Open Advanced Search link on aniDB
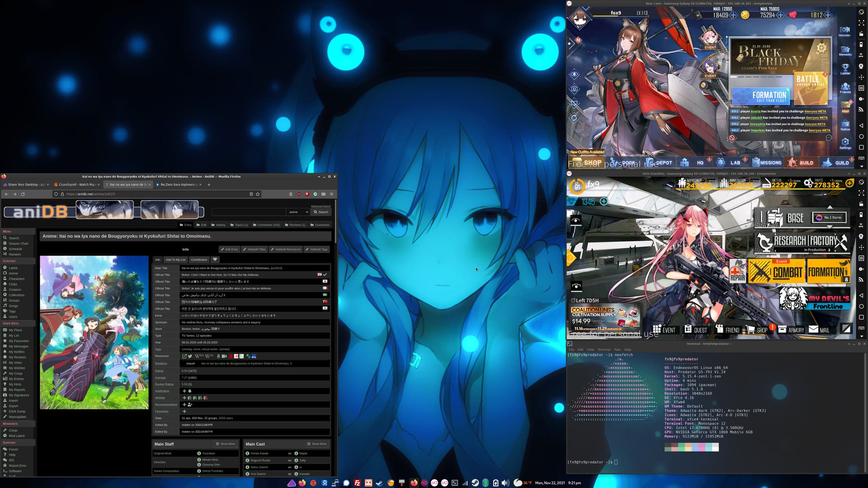This screenshot has width=868, height=488. point(321,206)
